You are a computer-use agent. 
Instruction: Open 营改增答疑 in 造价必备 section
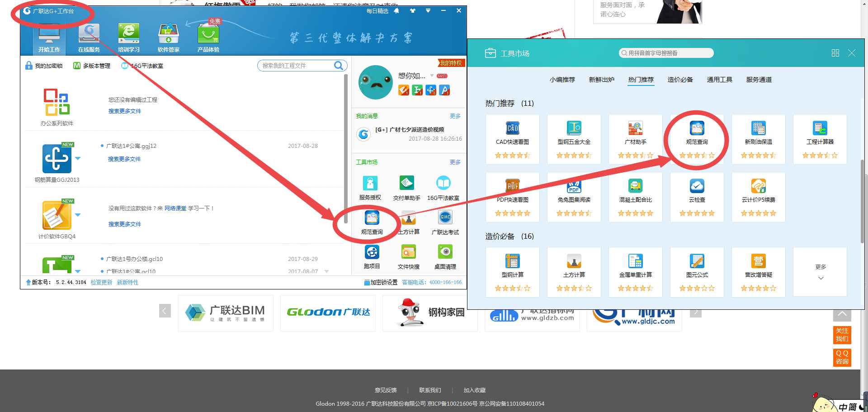tap(759, 272)
